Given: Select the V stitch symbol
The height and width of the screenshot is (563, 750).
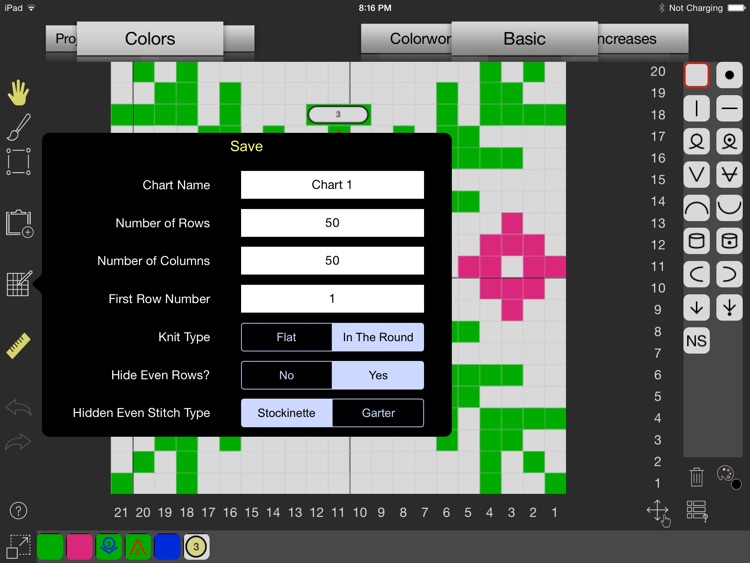Looking at the screenshot, I should click(696, 175).
